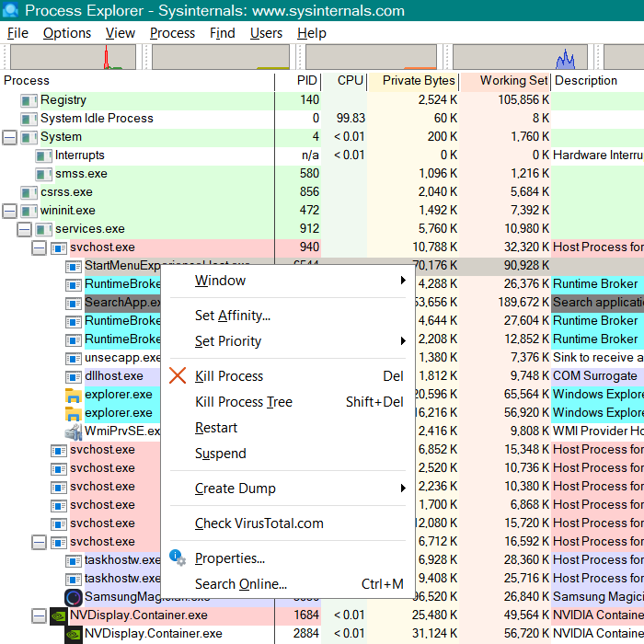Select the smss.exe row

point(322,174)
